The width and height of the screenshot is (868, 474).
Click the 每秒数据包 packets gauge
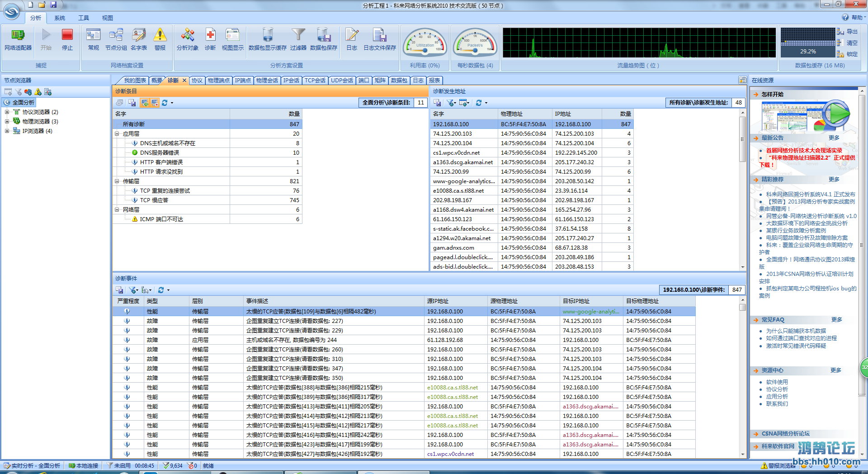click(x=475, y=43)
